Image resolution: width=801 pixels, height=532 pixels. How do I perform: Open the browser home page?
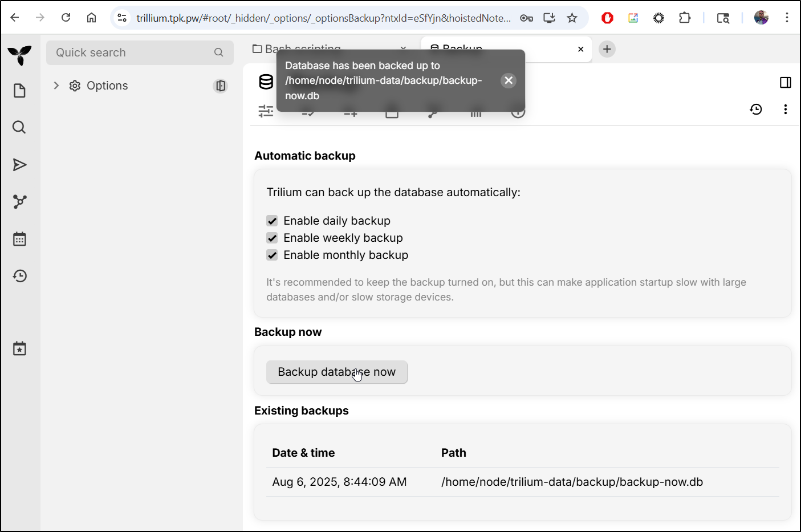(91, 18)
